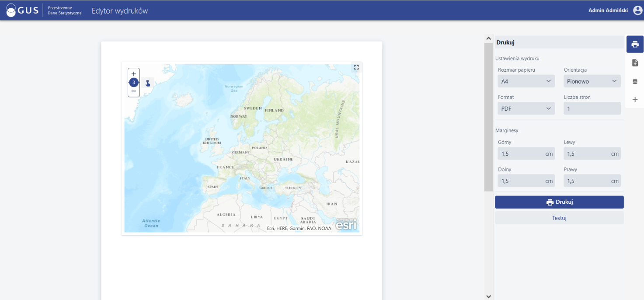Click the Liczba stron input field

(x=592, y=108)
